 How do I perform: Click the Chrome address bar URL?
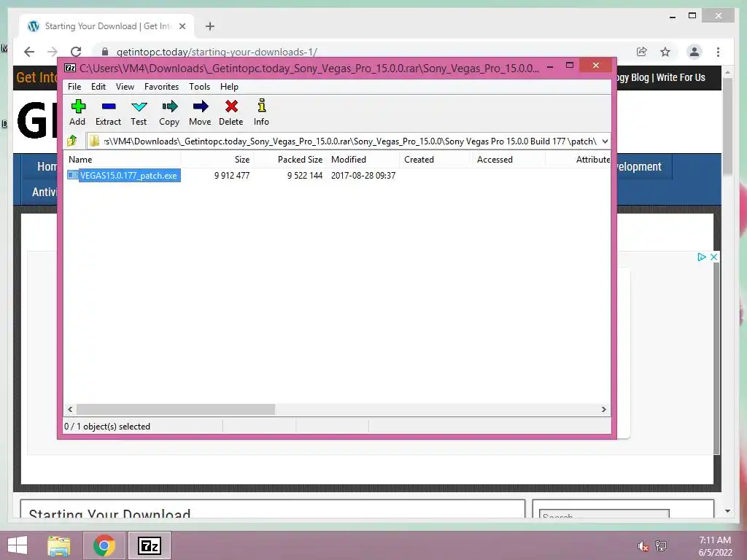(x=217, y=52)
